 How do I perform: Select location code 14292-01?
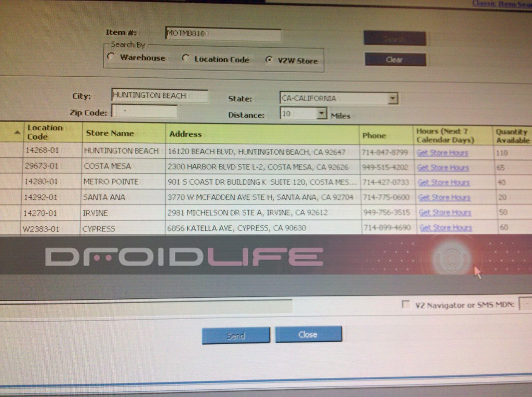point(41,197)
